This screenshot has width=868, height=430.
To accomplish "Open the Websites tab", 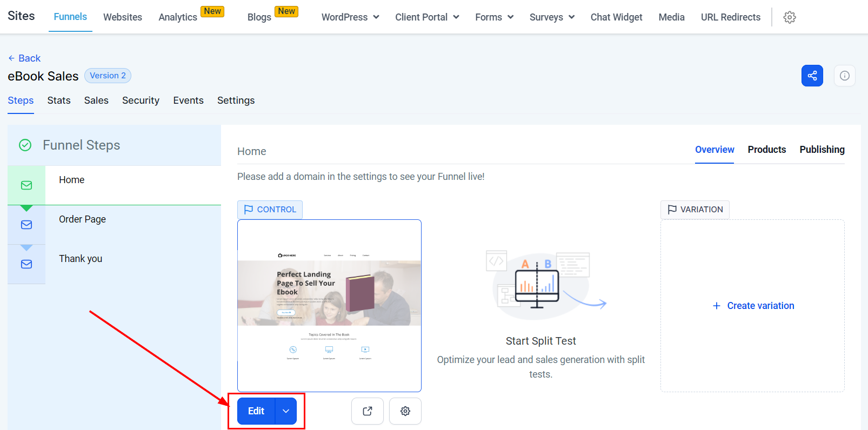I will point(123,17).
